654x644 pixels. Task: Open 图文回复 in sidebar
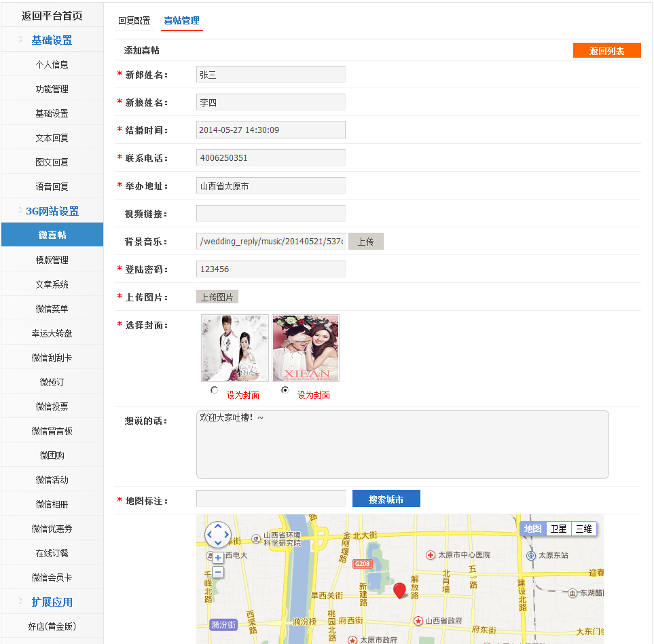point(52,162)
